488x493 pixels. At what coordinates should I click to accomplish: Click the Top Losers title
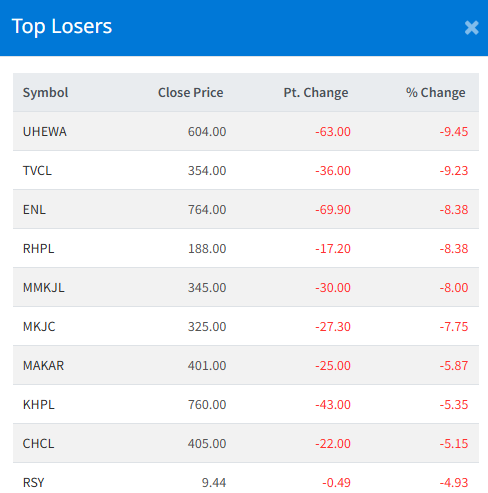pyautogui.click(x=62, y=26)
